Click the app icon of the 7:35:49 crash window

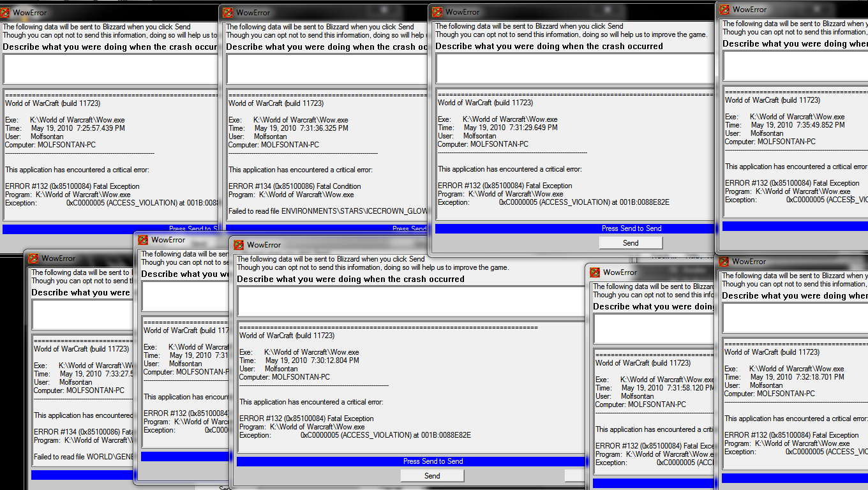(724, 9)
